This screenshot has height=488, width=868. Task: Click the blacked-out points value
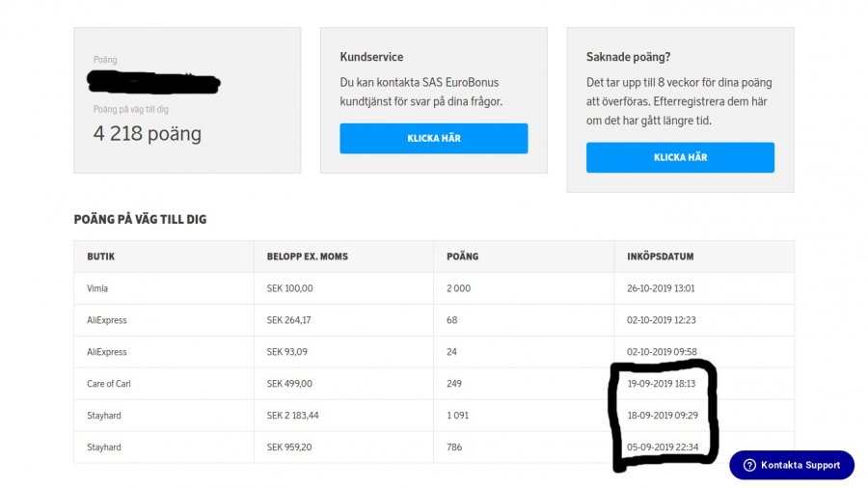click(x=152, y=82)
